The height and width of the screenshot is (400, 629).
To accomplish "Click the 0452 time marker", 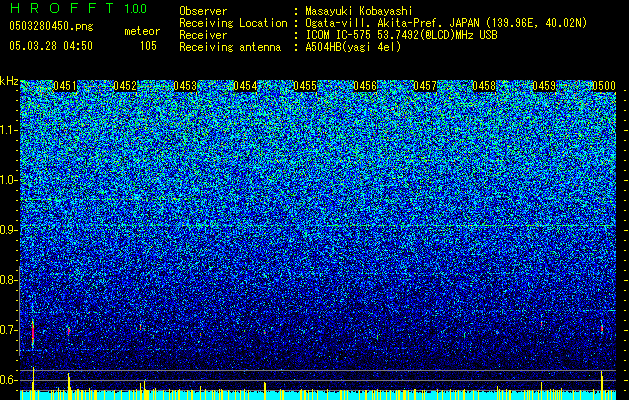I will (125, 86).
